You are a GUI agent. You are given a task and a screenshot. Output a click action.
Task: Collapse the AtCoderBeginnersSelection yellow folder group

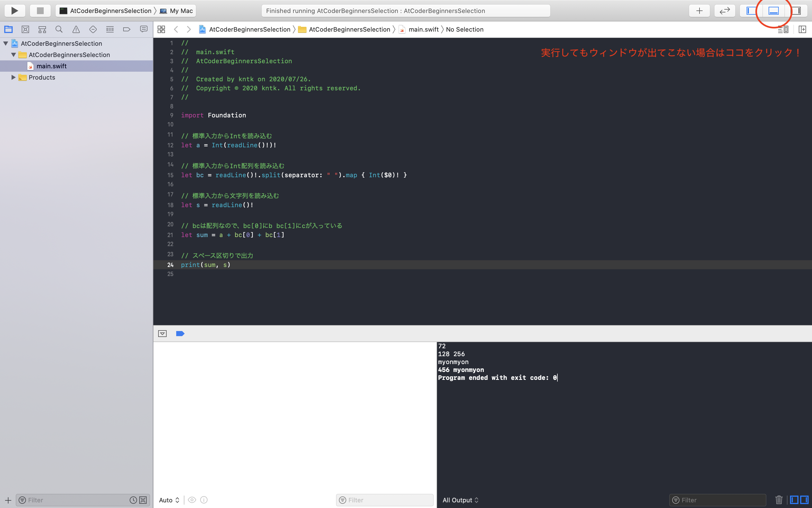pos(14,55)
